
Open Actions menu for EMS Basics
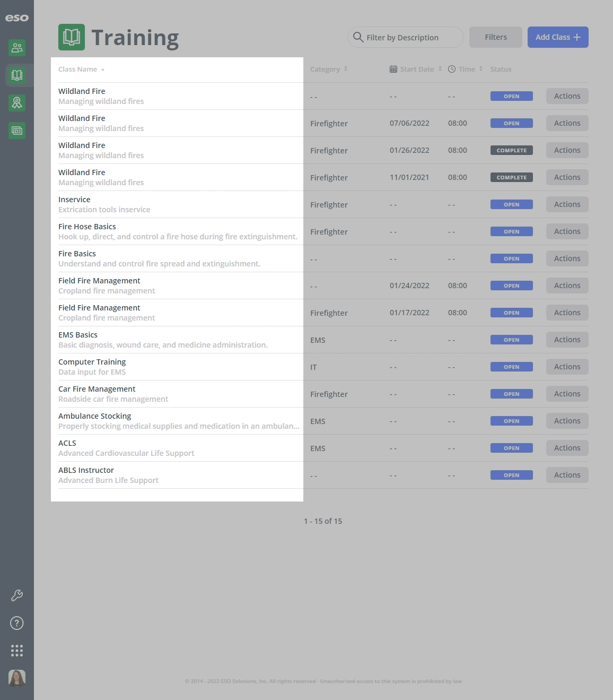click(x=567, y=340)
